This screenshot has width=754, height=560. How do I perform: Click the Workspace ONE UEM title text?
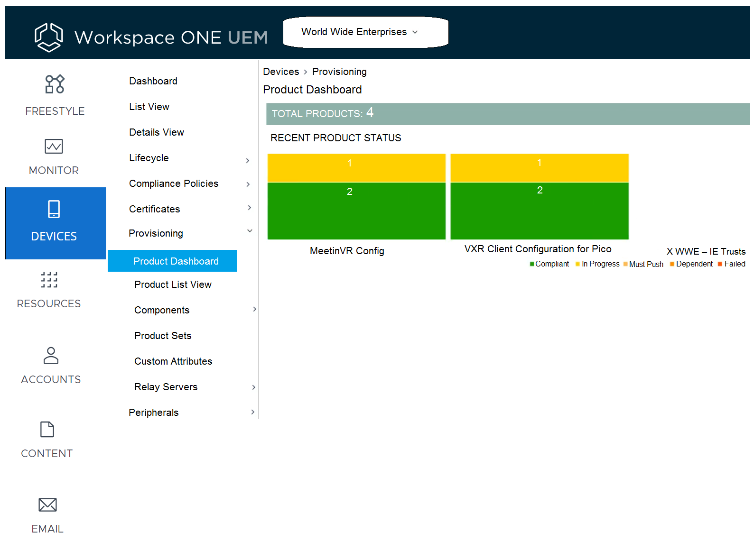(x=171, y=37)
